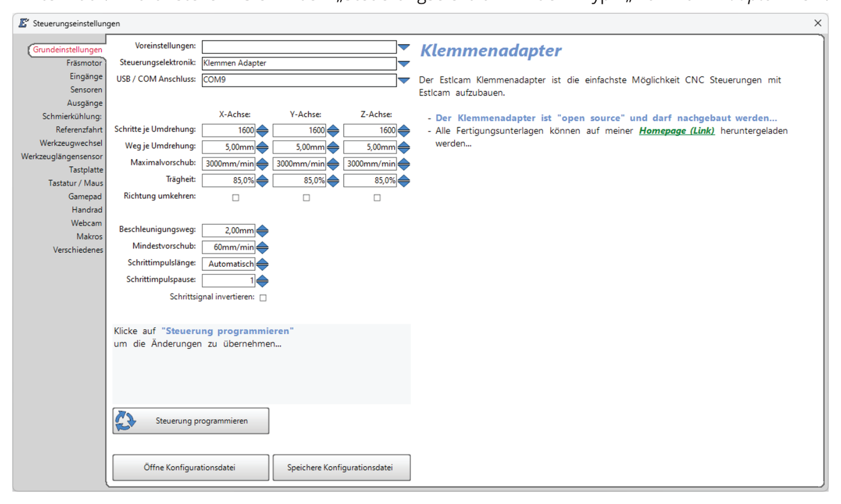Screen dimensions: 841x504
Task: Enable Richtung umkehren for Z-Achse
Action: (377, 198)
